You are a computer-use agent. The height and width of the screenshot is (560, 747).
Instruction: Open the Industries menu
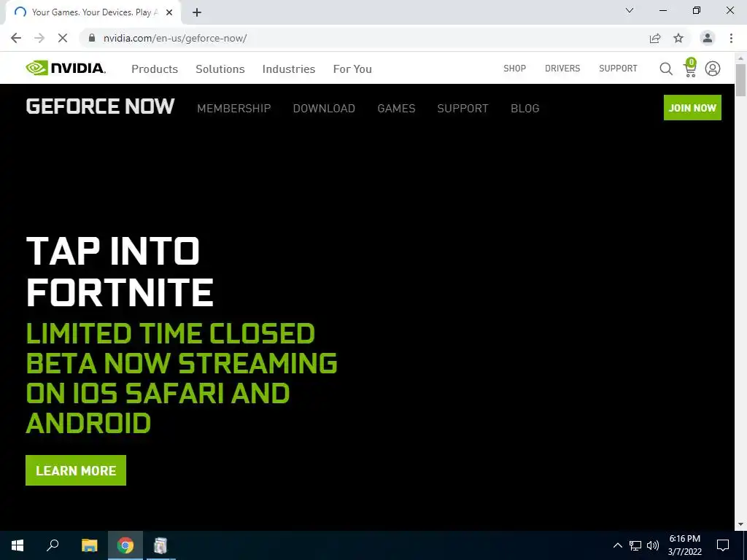pyautogui.click(x=289, y=69)
